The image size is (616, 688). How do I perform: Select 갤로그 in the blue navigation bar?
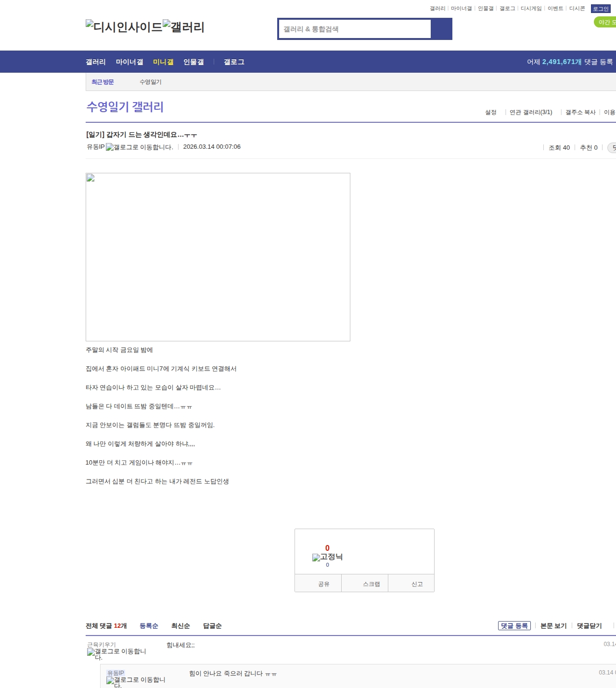[234, 62]
